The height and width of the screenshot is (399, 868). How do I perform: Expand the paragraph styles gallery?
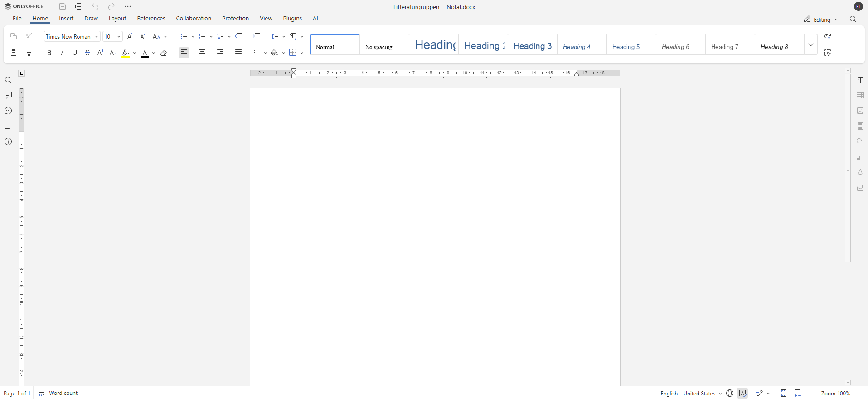(x=811, y=45)
